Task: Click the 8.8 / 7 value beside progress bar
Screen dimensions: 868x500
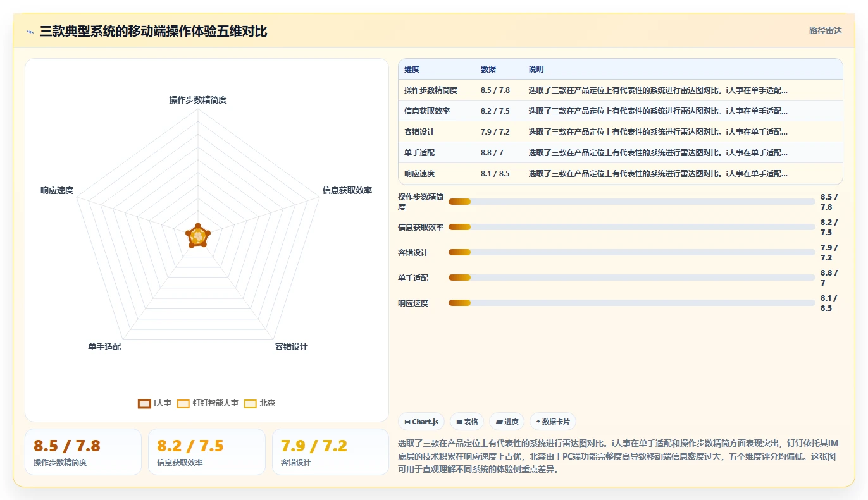Action: (x=829, y=277)
